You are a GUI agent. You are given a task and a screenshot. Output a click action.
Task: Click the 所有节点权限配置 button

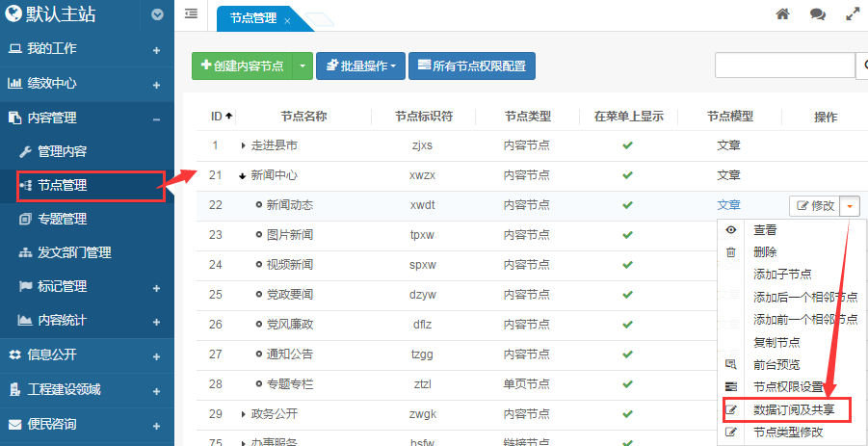[x=471, y=66]
